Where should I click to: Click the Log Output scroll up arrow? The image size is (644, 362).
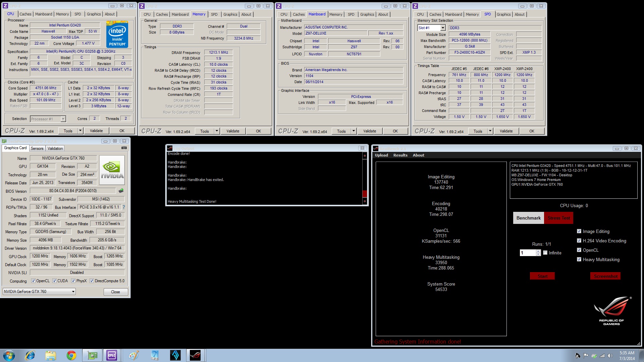tap(365, 156)
